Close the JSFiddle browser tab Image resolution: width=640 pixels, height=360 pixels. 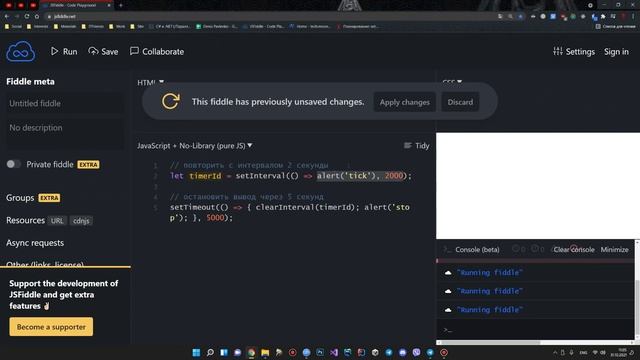coord(109,5)
